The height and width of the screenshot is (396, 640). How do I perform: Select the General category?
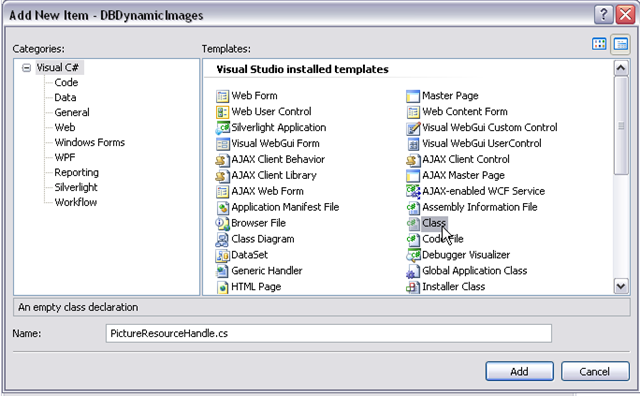pyautogui.click(x=72, y=112)
